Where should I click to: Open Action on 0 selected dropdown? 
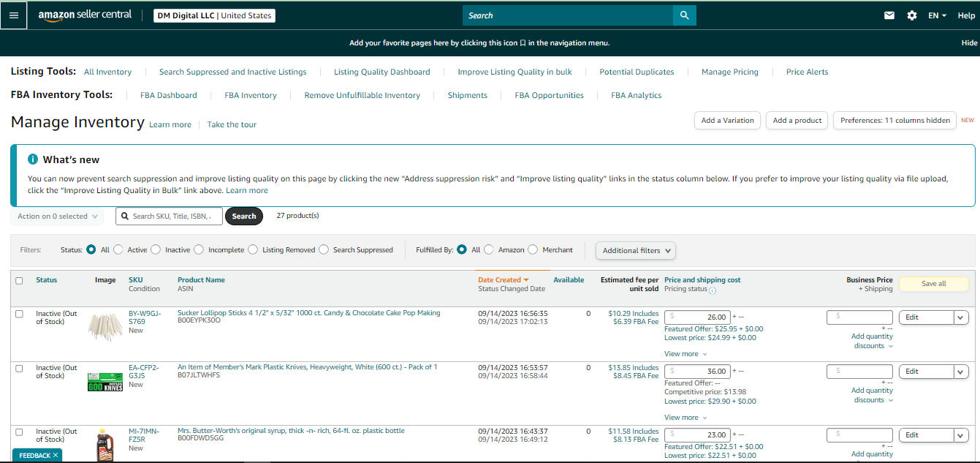tap(57, 216)
